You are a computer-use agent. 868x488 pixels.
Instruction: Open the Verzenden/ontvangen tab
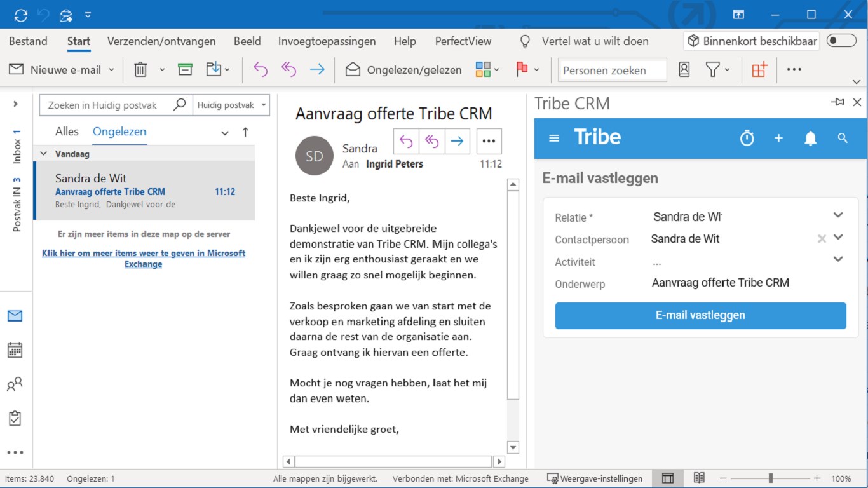coord(161,41)
